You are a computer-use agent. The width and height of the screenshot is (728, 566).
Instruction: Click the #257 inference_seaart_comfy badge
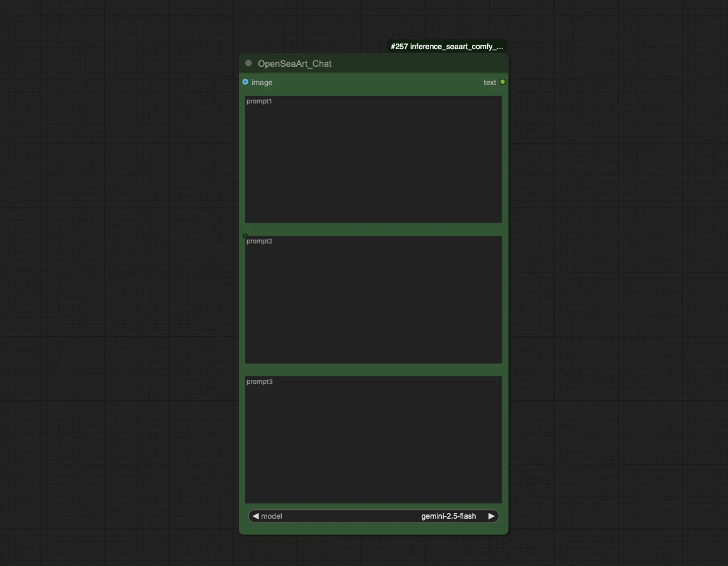(x=446, y=47)
